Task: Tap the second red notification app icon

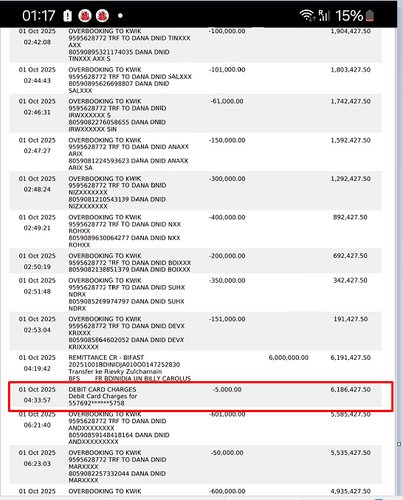Action: 102,16
